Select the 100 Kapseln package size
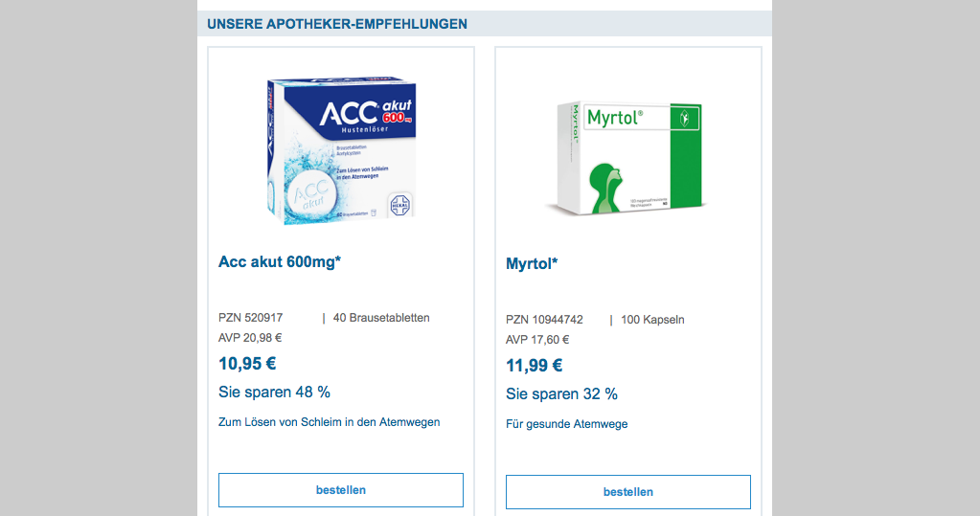 [652, 320]
